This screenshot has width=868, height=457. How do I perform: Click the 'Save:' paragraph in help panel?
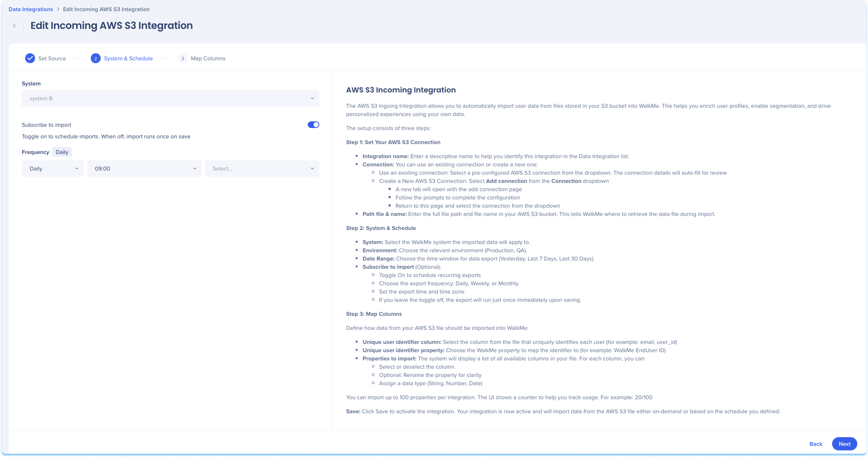coord(563,411)
